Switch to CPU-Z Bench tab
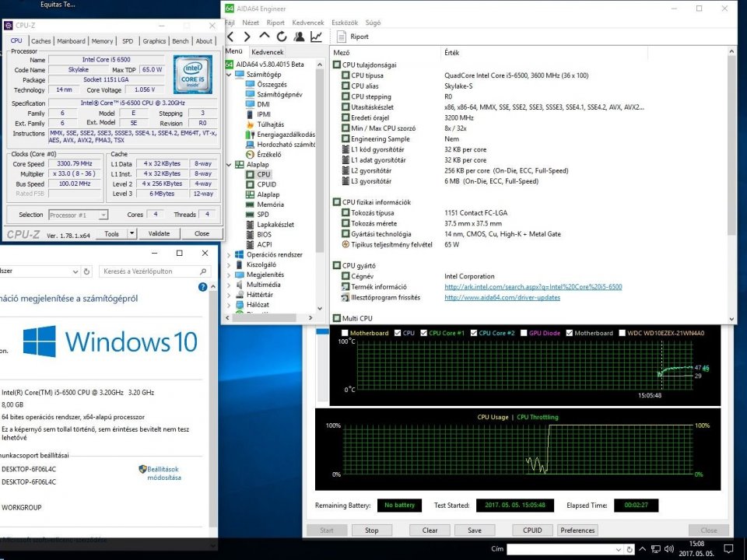The width and height of the screenshot is (747, 560). [180, 41]
